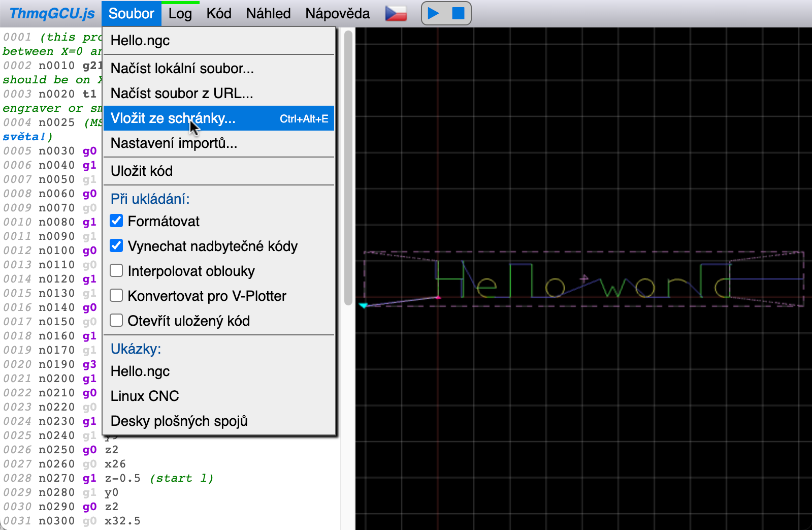The image size is (812, 530).
Task: Open the Nápověda menu
Action: pos(337,14)
